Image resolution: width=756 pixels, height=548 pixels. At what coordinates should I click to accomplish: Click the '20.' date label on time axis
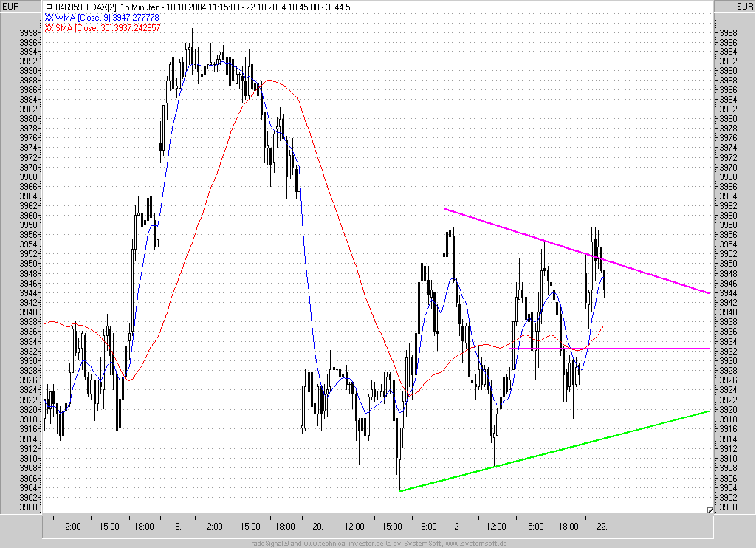[317, 527]
